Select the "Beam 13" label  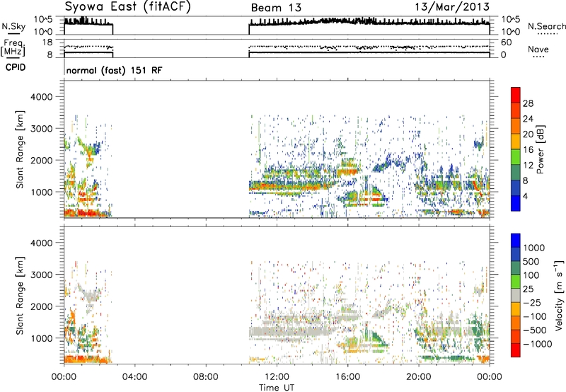276,8
